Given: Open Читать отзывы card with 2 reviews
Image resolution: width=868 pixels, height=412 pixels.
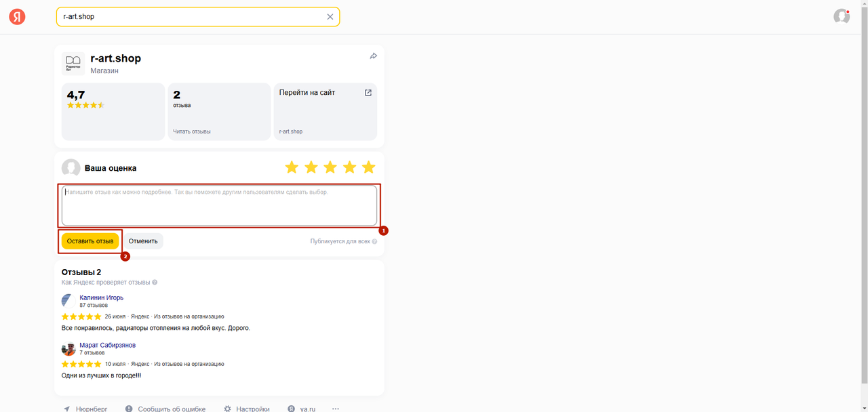Looking at the screenshot, I should click(x=218, y=112).
